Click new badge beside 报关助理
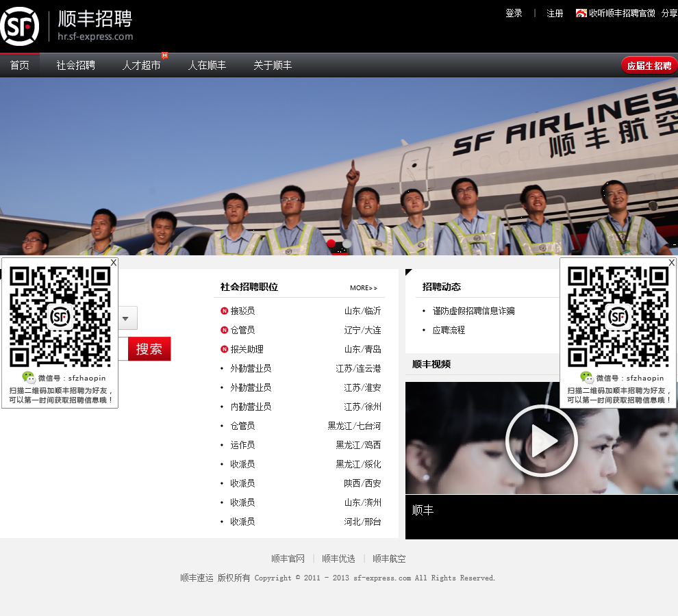This screenshot has height=616, width=678. coord(224,349)
